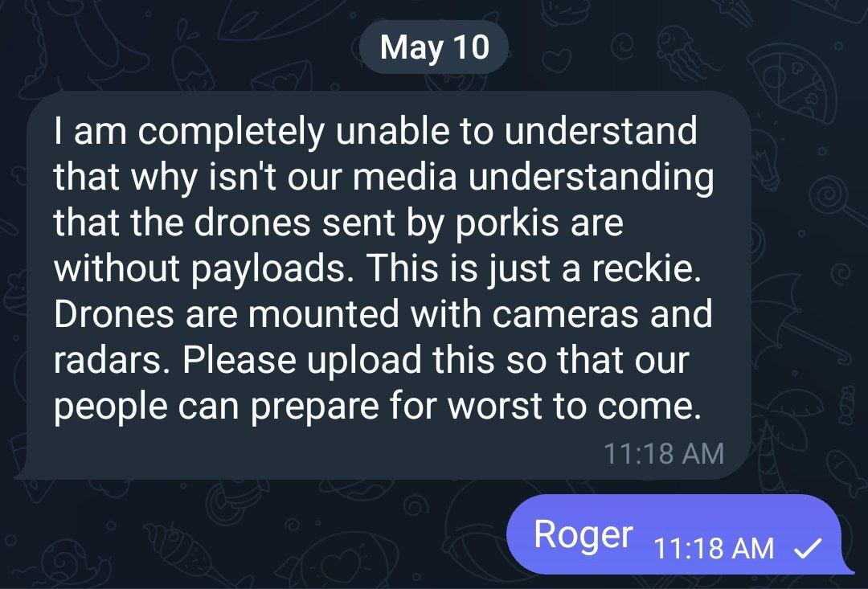
Task: Click the heart doodle beside date pill
Action: click(x=555, y=61)
